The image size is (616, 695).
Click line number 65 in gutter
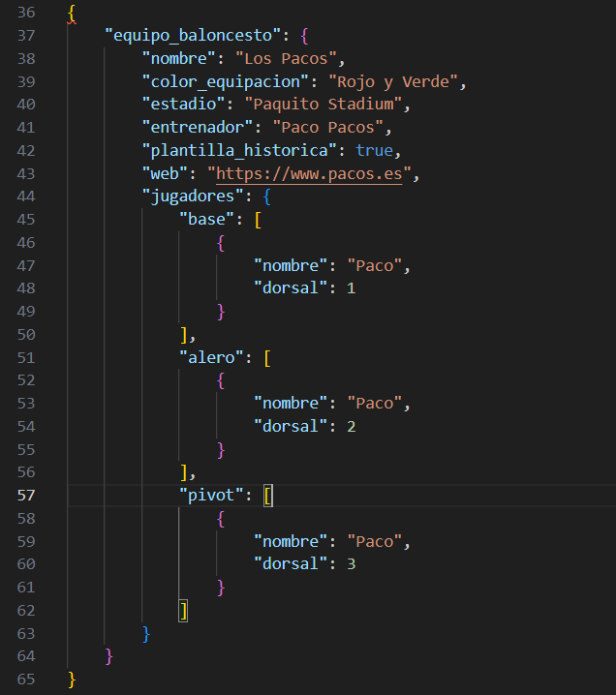(26, 680)
